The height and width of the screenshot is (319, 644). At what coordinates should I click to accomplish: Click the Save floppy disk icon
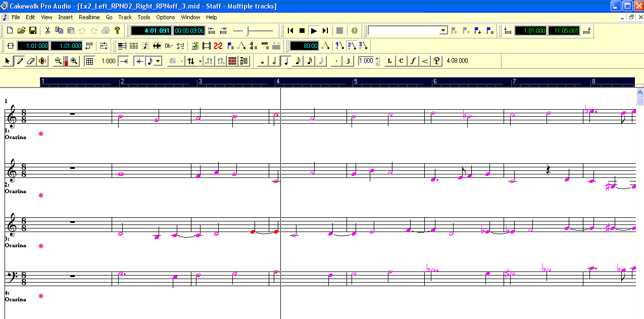33,31
